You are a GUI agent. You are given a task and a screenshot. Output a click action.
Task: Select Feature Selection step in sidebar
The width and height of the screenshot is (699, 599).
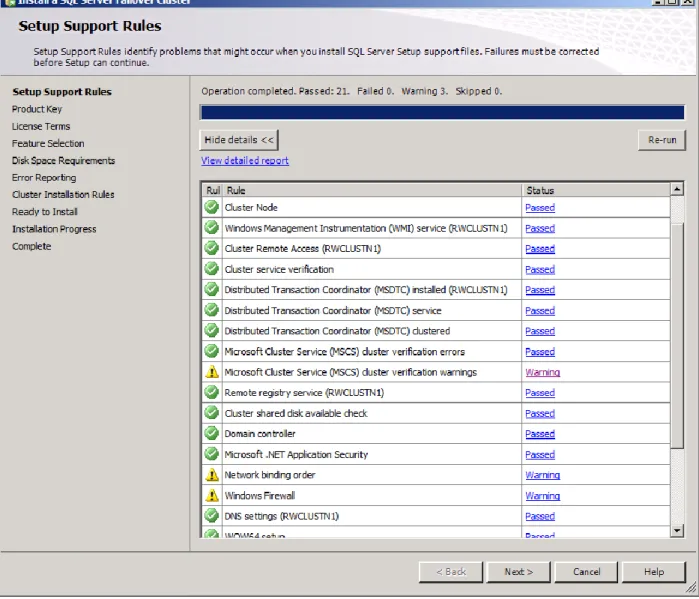48,144
